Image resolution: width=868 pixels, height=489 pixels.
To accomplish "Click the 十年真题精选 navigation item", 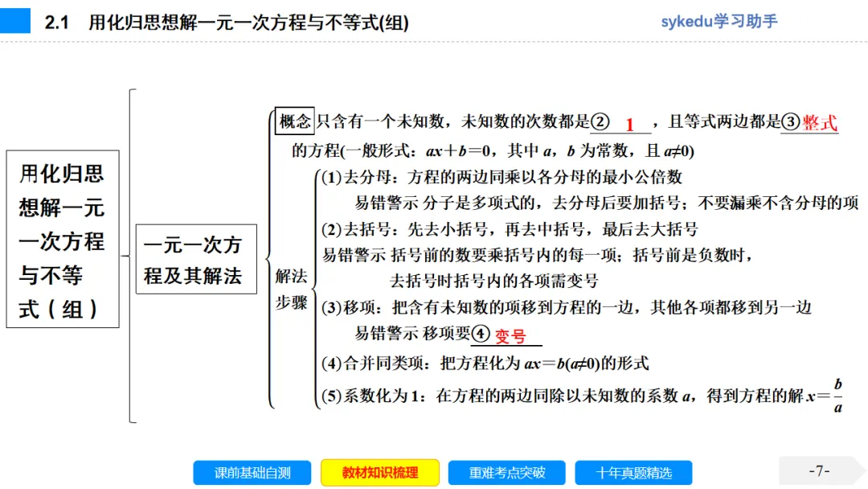I will click(636, 473).
